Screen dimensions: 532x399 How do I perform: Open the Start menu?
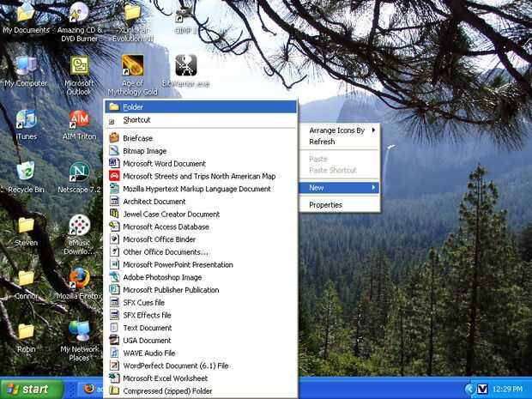coord(32,389)
